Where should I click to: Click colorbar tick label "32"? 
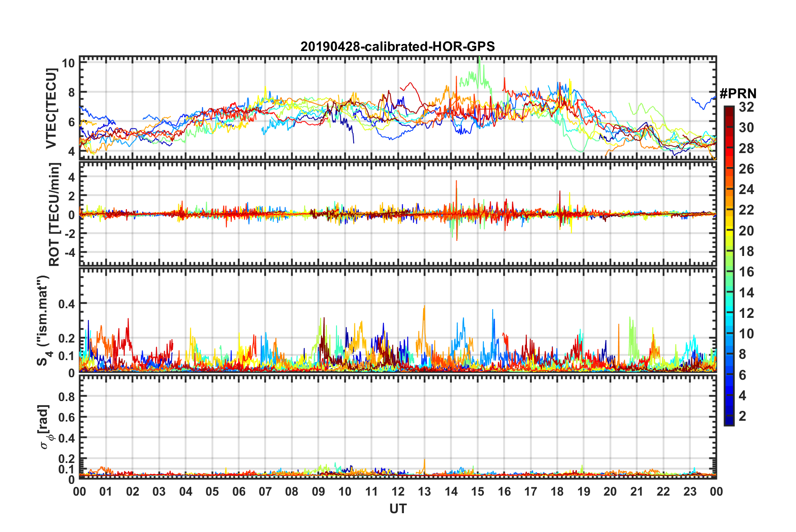[x=746, y=107]
